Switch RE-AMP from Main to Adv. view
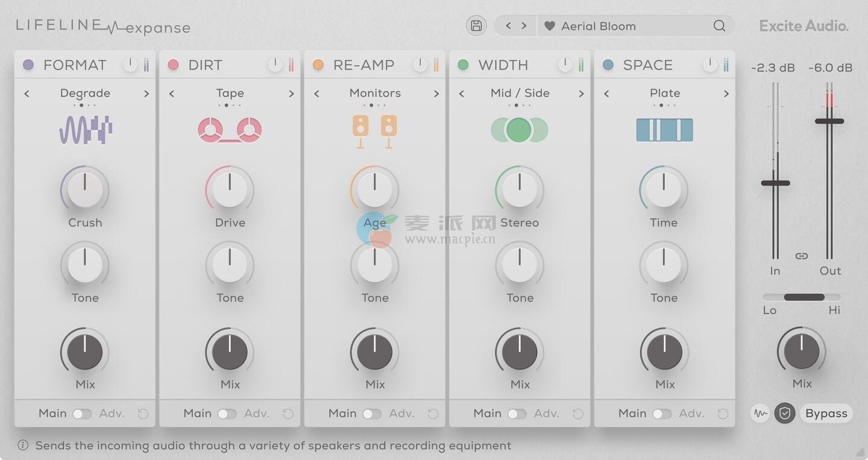 click(372, 414)
